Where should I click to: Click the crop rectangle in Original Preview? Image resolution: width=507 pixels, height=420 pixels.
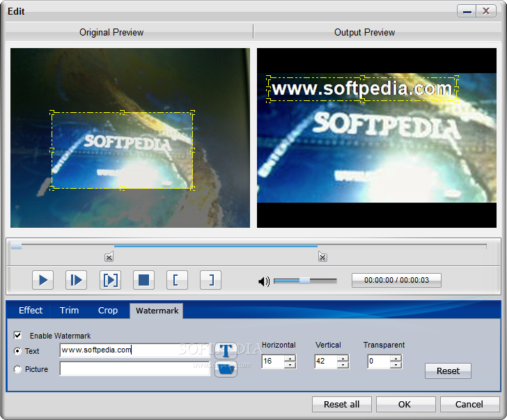(122, 150)
